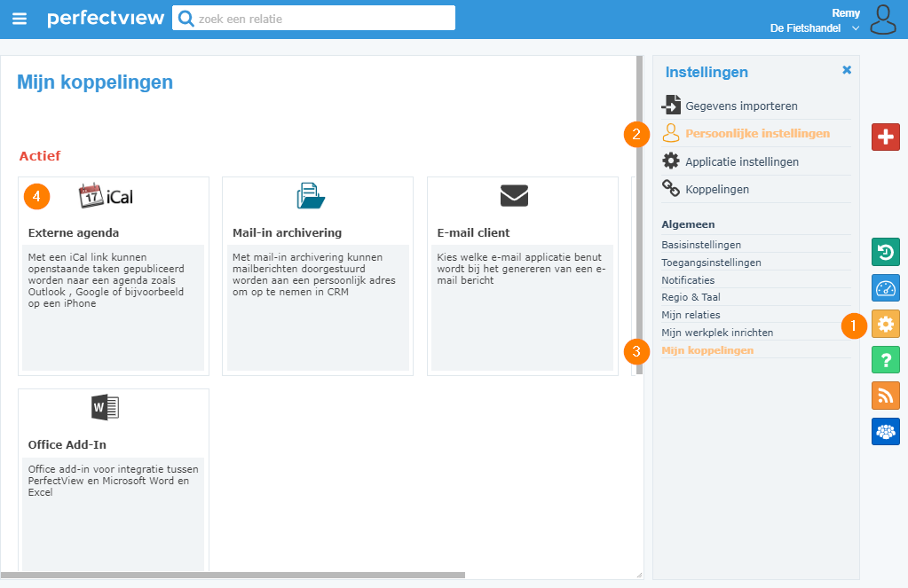This screenshot has width=908, height=588.
Task: Click the Externe agenda iCal description text
Action: tap(106, 280)
